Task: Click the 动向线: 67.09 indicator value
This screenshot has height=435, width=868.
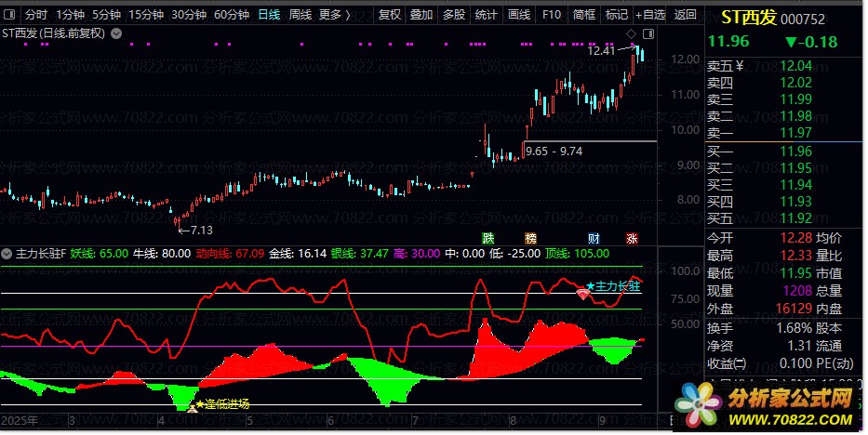Action: click(230, 255)
